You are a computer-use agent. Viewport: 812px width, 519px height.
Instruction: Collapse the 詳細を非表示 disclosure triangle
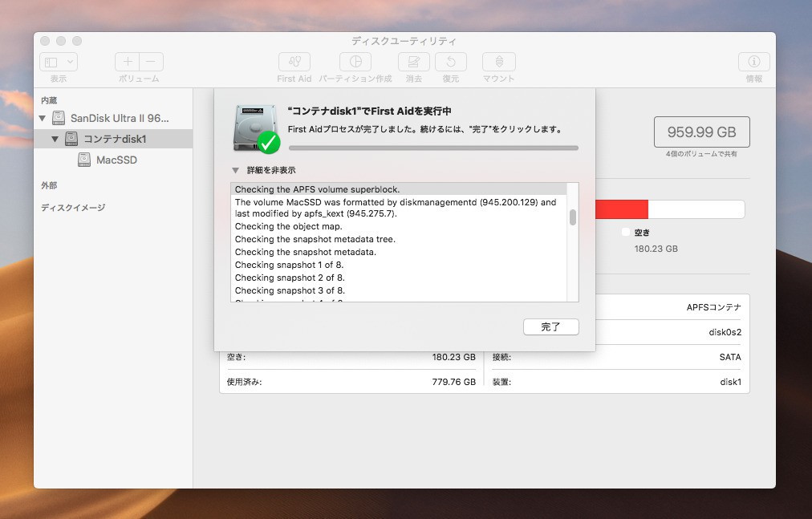236,170
